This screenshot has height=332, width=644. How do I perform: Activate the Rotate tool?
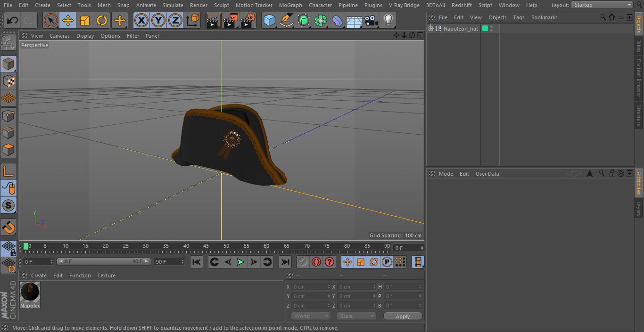102,21
